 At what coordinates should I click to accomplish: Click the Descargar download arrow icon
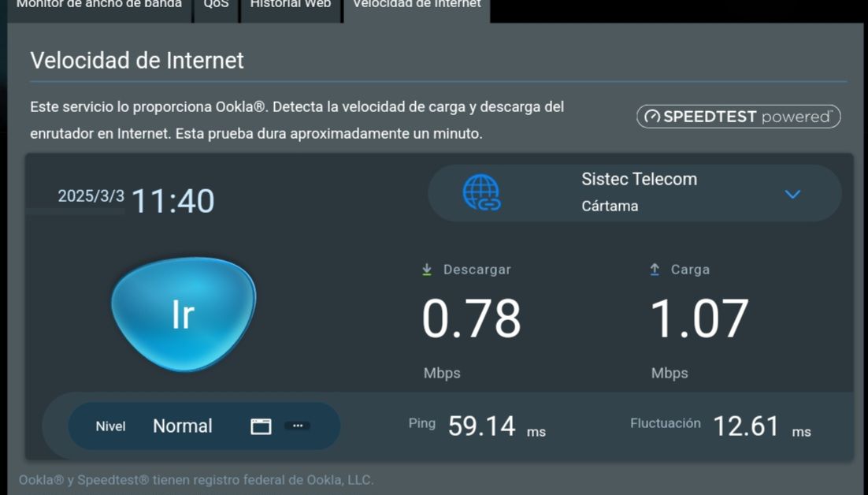tap(427, 270)
